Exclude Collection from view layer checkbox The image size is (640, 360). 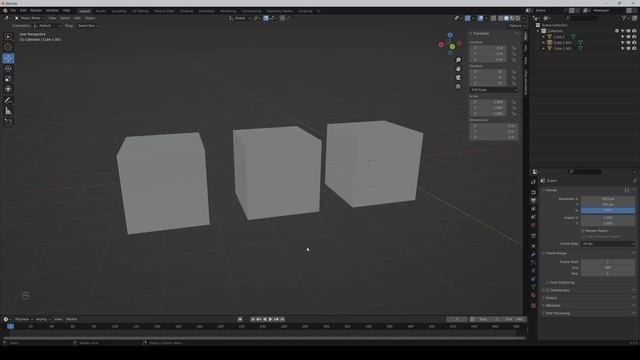tap(617, 31)
